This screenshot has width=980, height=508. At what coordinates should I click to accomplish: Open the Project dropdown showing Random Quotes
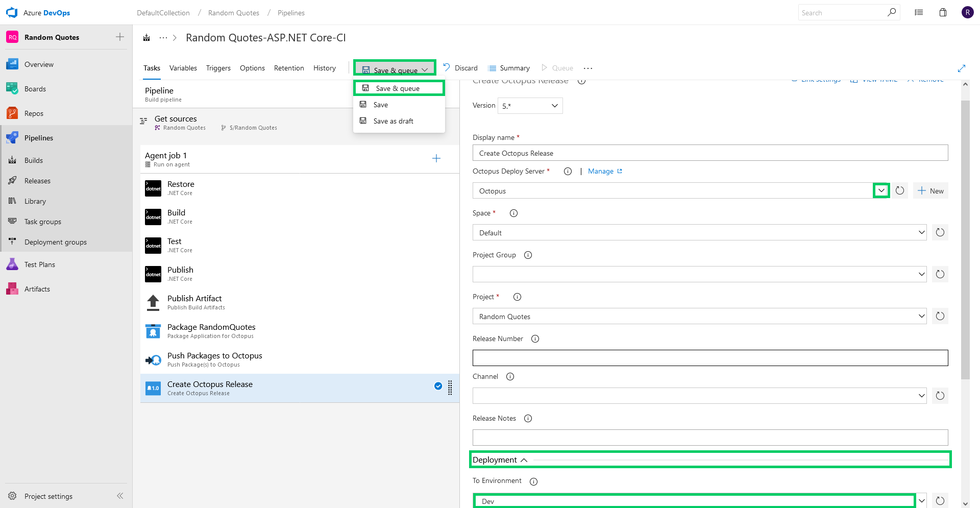tap(700, 316)
